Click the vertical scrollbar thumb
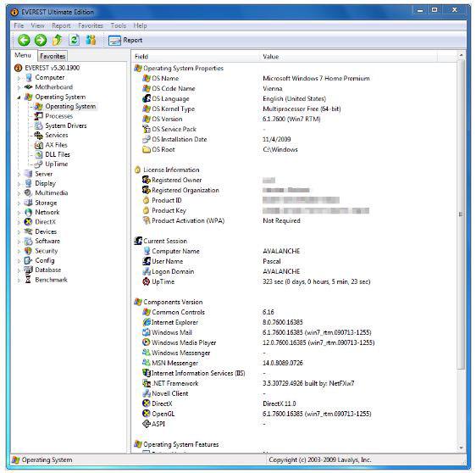 [x=461, y=214]
